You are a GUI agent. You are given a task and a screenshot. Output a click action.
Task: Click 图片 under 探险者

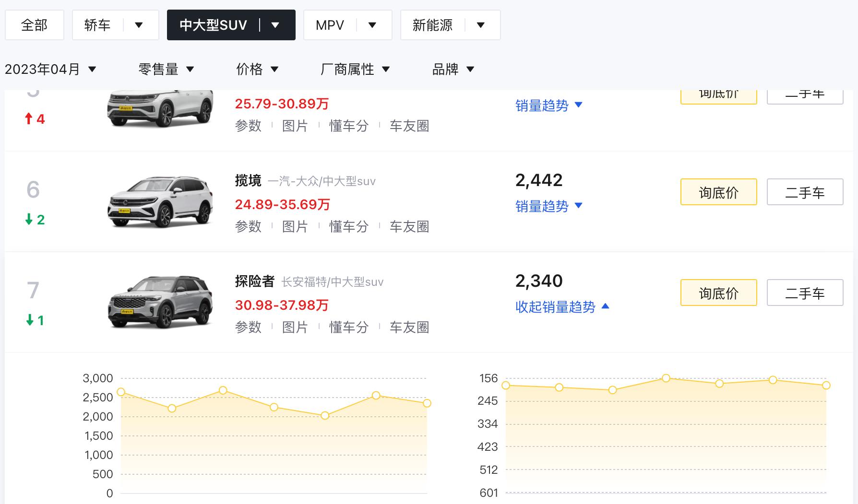pos(295,327)
